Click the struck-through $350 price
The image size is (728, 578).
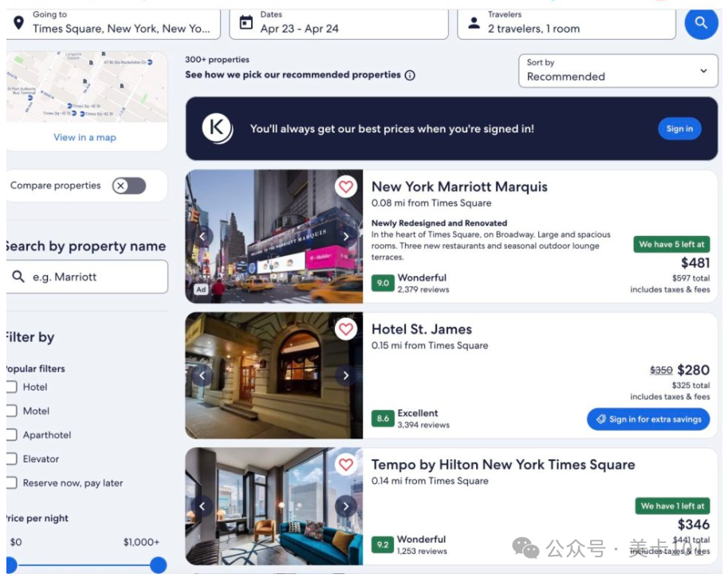click(x=661, y=370)
